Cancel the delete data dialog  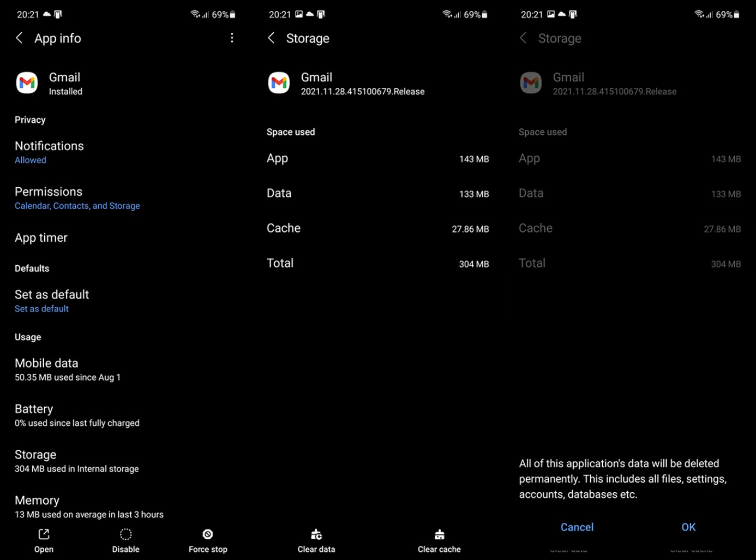tap(577, 527)
